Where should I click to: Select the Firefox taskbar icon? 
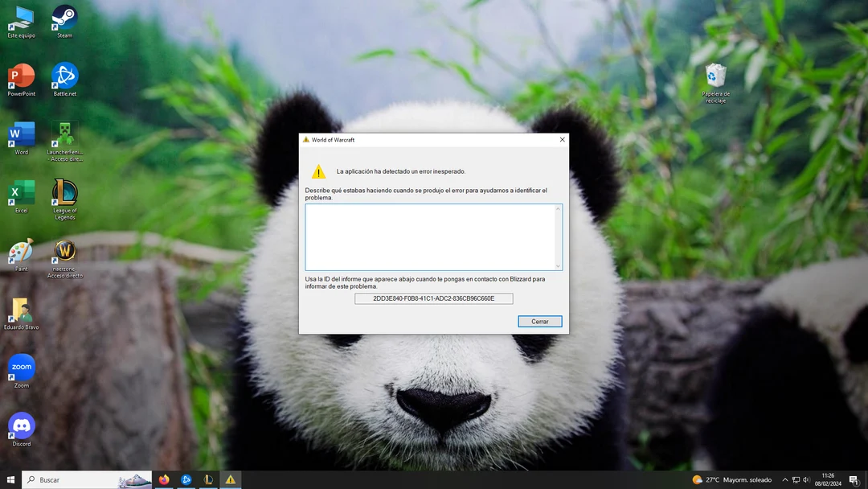(x=164, y=479)
